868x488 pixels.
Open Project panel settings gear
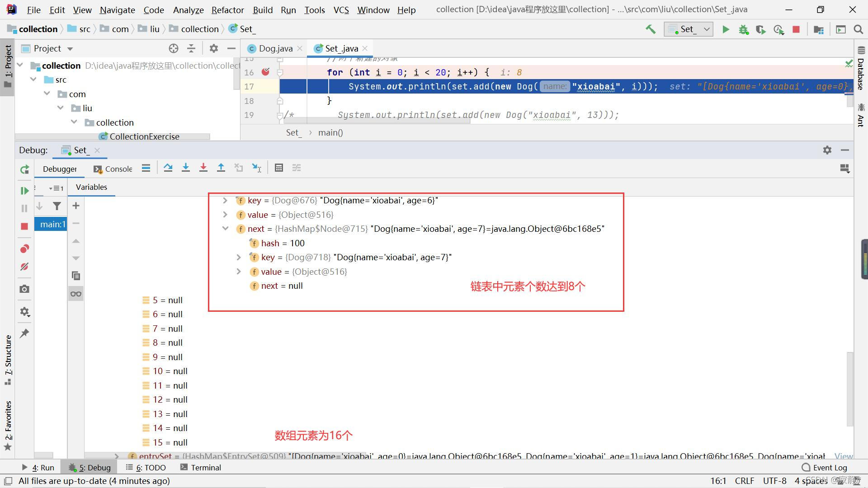pos(214,48)
